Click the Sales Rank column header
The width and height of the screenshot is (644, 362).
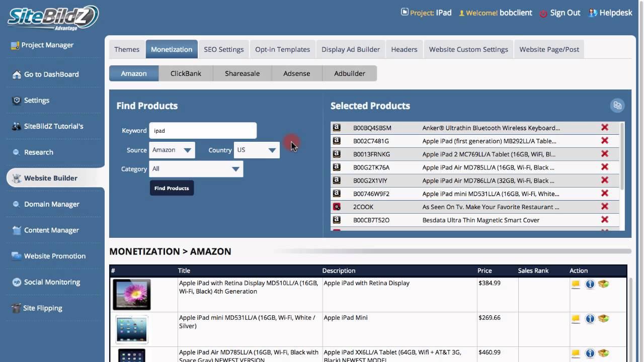click(x=533, y=270)
